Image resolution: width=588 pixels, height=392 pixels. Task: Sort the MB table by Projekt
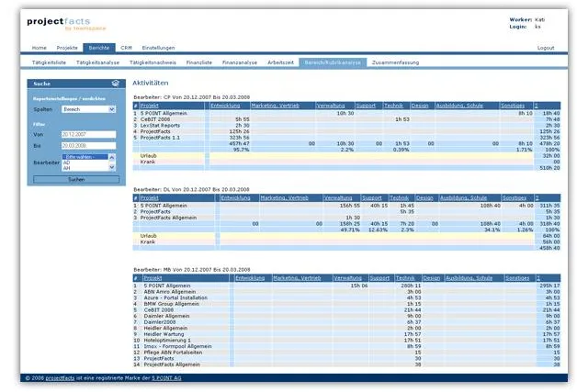[153, 278]
